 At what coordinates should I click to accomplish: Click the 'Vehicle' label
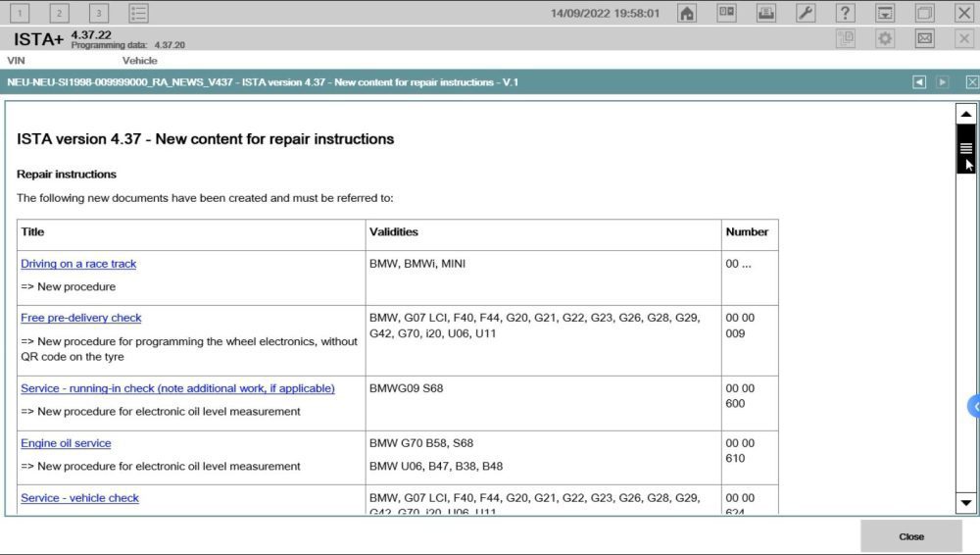coord(140,61)
